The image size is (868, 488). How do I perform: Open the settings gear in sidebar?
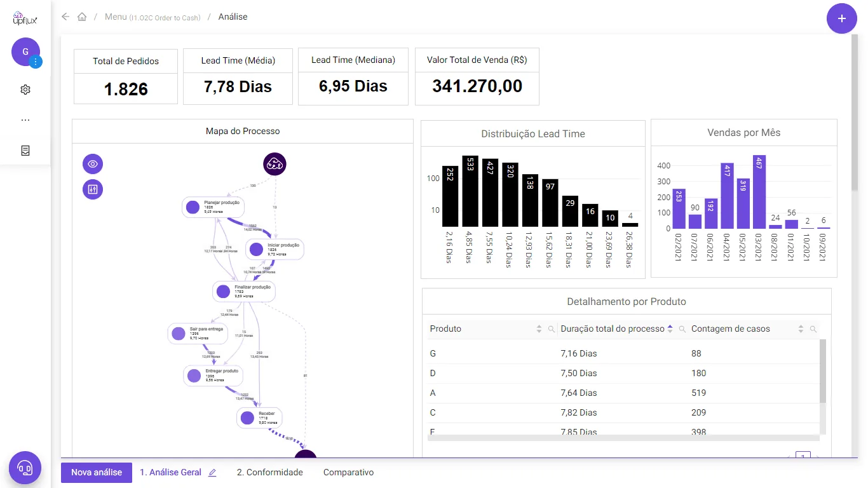(25, 90)
